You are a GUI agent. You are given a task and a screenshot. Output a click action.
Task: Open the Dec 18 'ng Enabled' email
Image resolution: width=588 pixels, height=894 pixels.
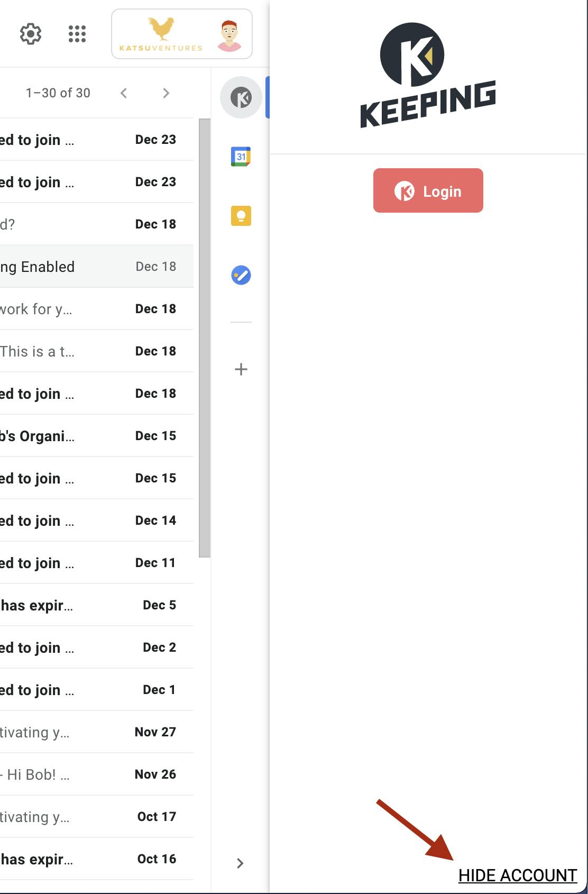coord(97,267)
